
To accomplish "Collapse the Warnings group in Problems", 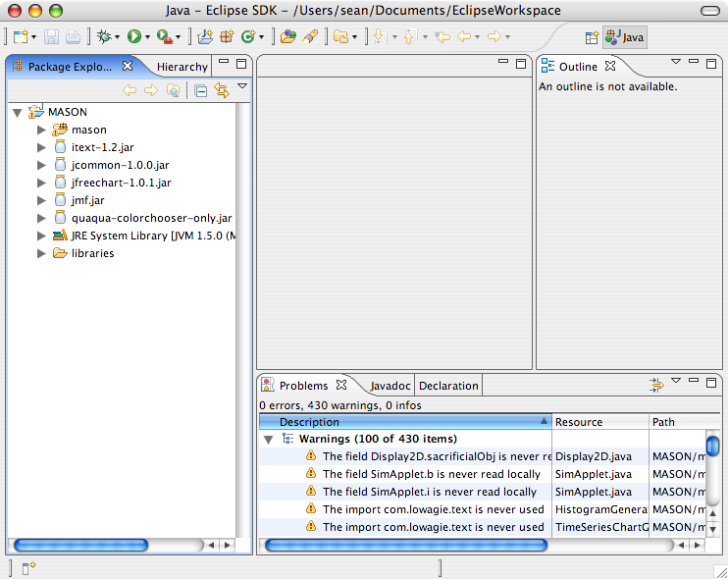I will [269, 440].
